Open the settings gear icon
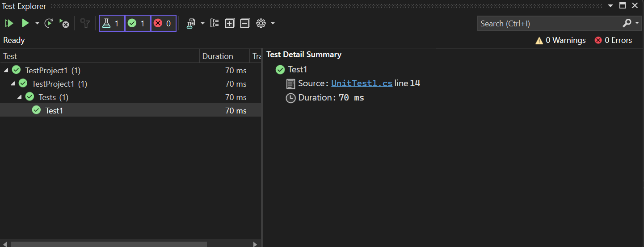 [261, 23]
